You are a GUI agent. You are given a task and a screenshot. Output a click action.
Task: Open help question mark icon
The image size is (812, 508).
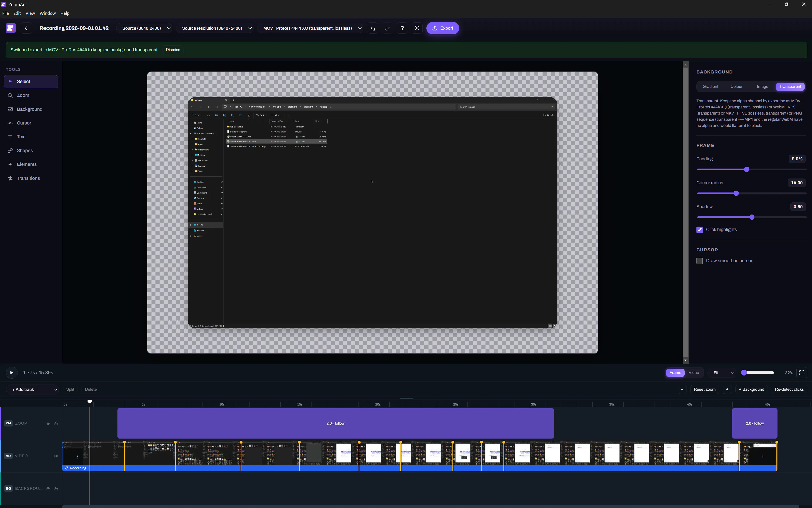coord(402,28)
